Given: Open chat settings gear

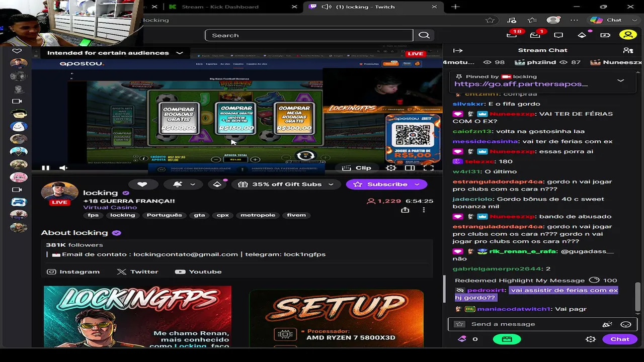Looking at the screenshot, I should (x=591, y=339).
